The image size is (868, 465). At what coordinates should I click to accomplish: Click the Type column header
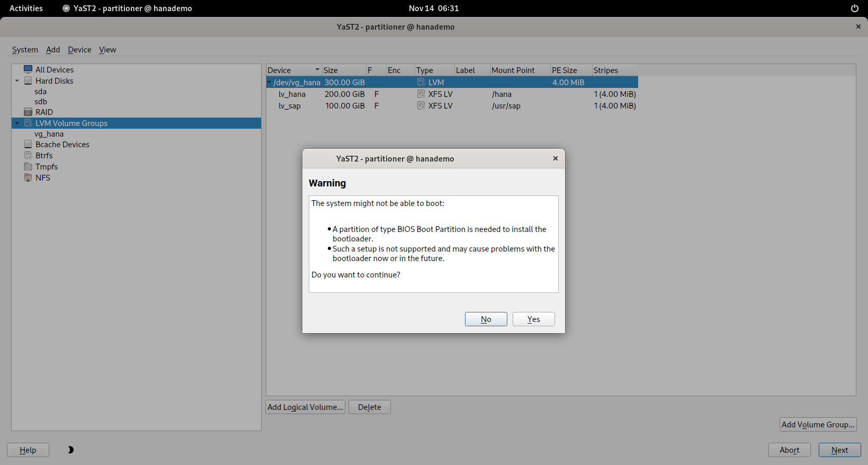point(434,70)
